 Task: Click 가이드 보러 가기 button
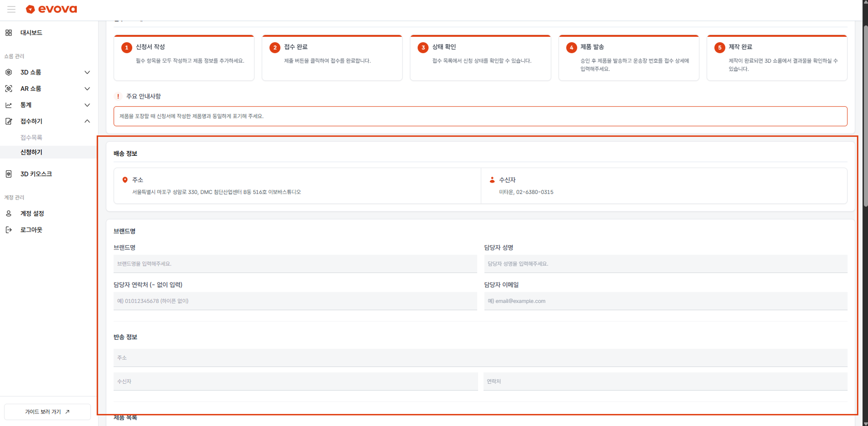click(47, 412)
